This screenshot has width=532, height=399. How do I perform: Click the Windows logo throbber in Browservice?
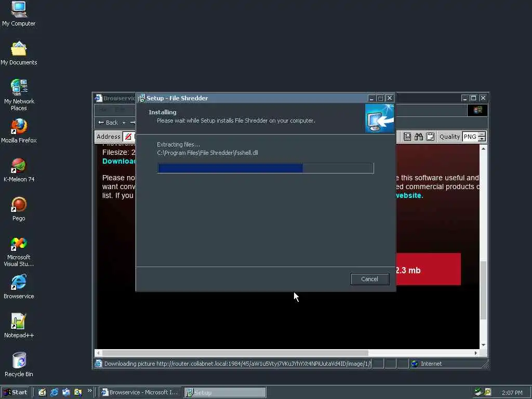click(x=478, y=110)
